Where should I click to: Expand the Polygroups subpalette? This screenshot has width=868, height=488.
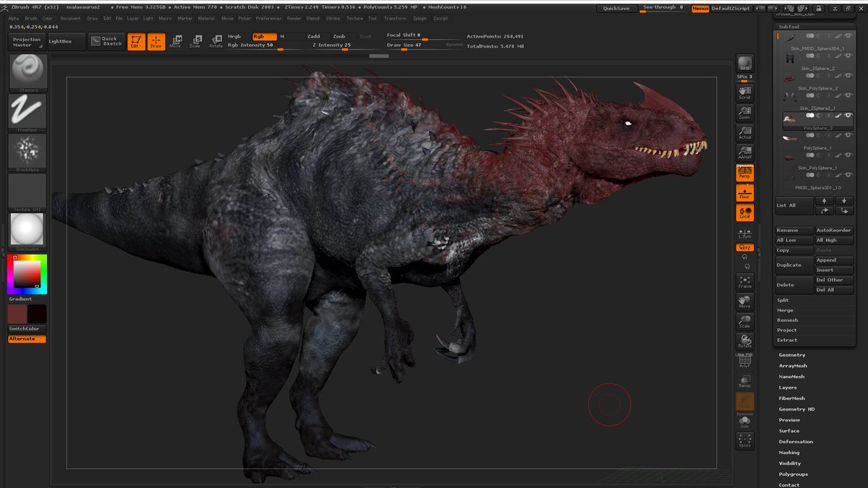793,474
